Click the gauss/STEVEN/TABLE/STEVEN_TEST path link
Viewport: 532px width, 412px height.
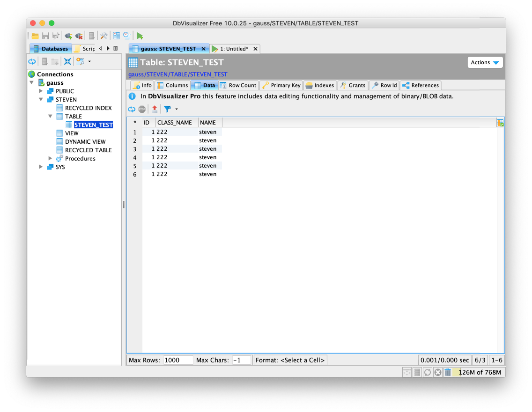coord(177,74)
